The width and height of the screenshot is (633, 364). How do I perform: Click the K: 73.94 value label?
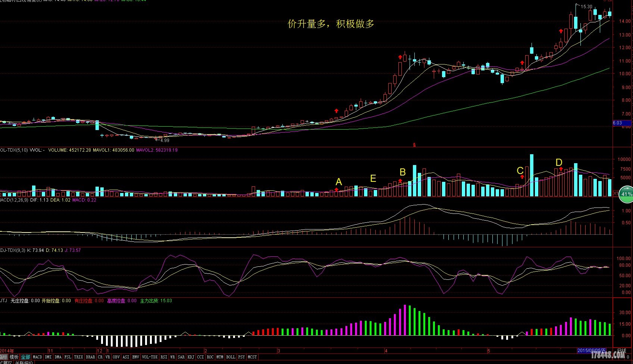click(35, 250)
